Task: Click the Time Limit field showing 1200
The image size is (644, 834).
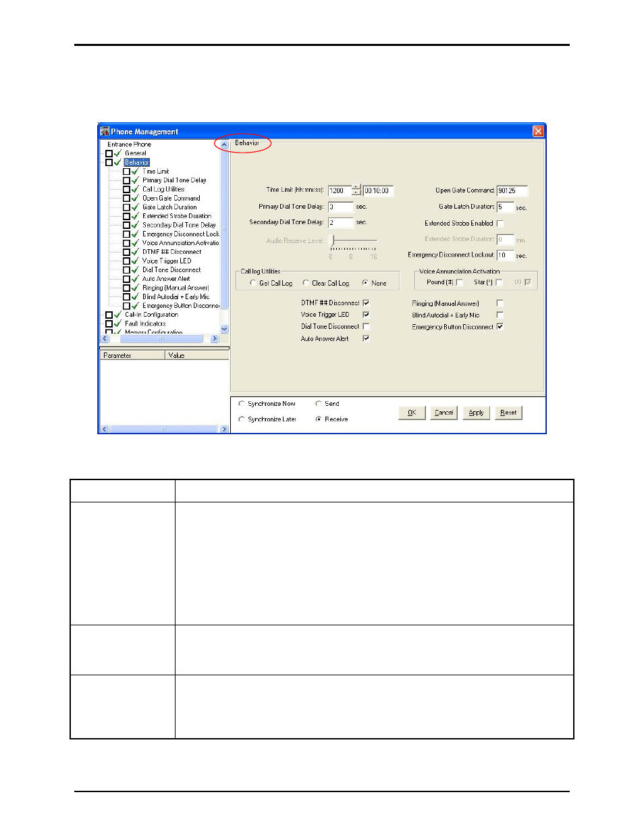Action: pyautogui.click(x=340, y=190)
